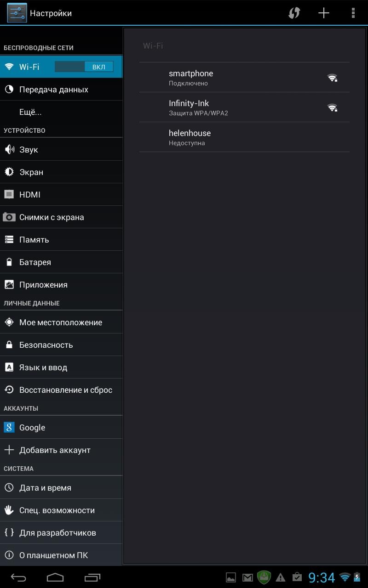Viewport: 368px width, 588px height.
Task: Tap the green shield notification icon
Action: point(264,577)
